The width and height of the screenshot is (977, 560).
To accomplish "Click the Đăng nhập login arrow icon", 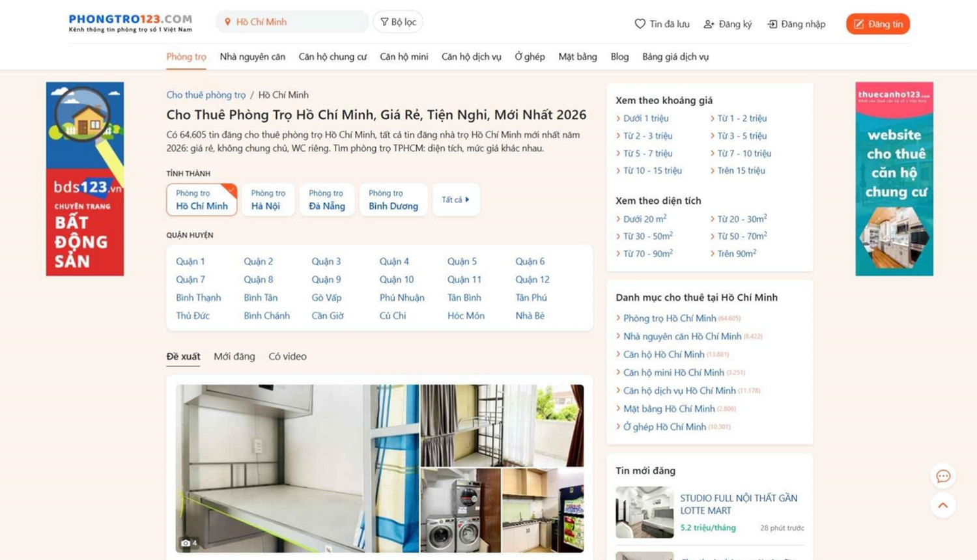I will coord(772,24).
